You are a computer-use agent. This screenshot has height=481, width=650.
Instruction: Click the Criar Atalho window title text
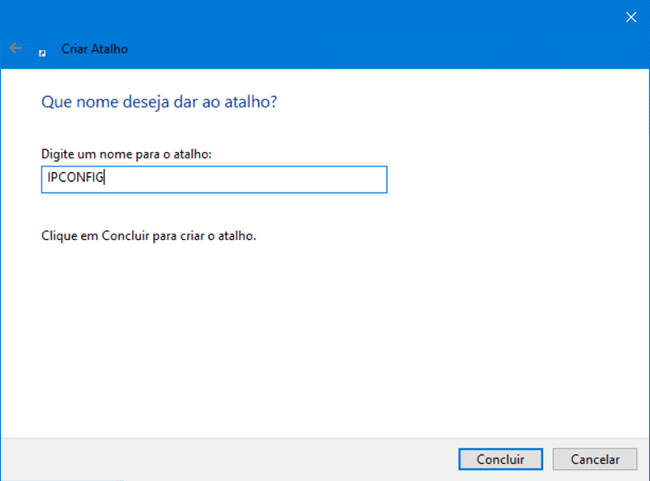(x=95, y=49)
